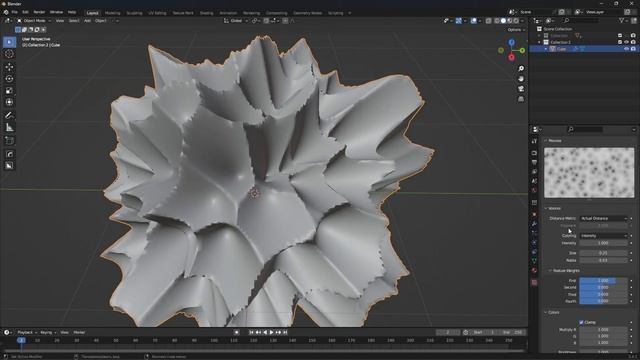This screenshot has height=360, width=640.
Task: Toggle viewport overlays button
Action: [473, 20]
